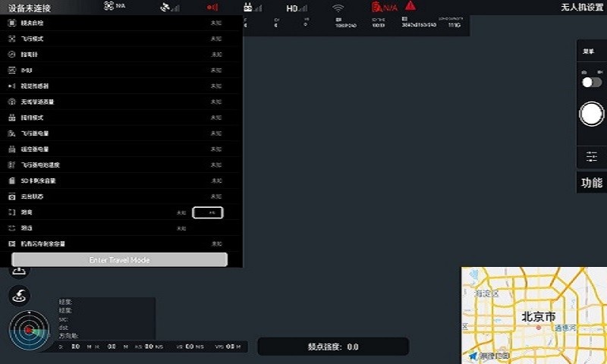Click 未知 status in SD卡剩余容量 row
Screen dimensions: 607x364
(216, 180)
